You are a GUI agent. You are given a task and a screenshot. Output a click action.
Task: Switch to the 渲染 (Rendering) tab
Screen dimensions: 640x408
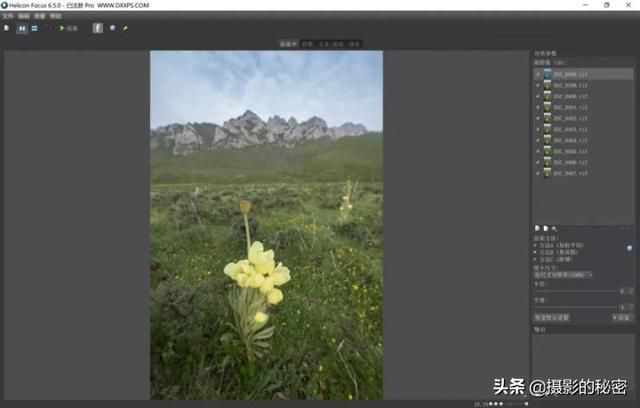tap(288, 44)
